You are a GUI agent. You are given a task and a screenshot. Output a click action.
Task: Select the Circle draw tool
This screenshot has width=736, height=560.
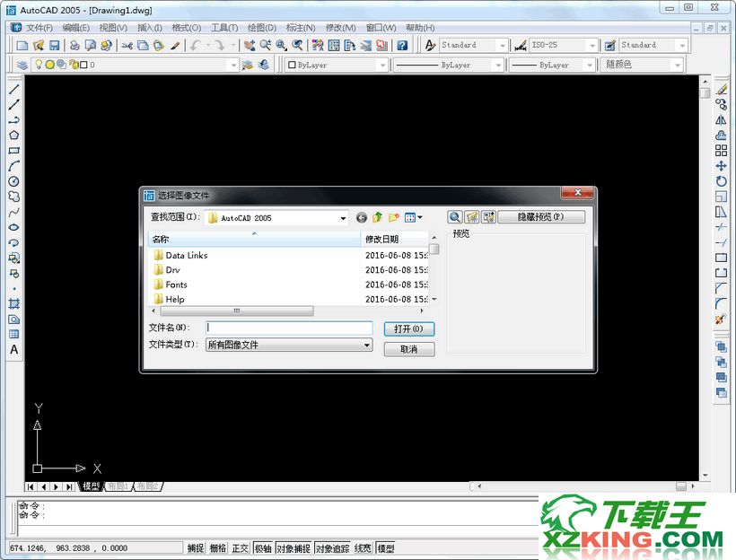click(x=14, y=181)
